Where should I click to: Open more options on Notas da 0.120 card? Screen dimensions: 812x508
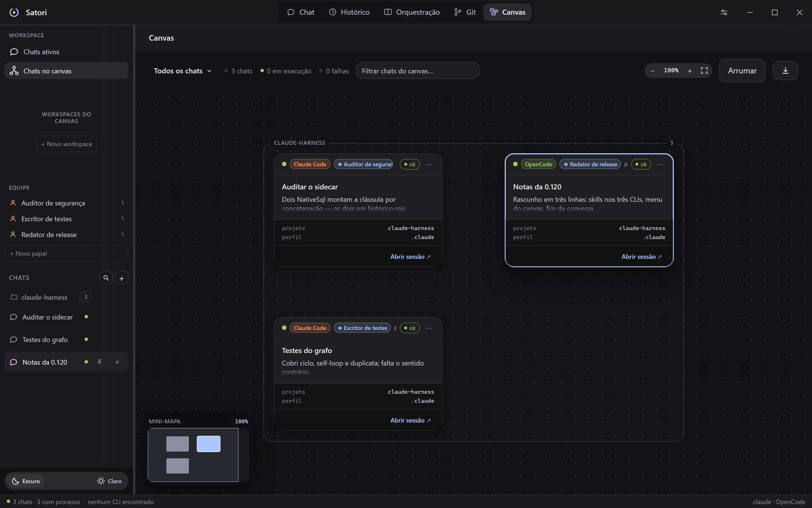click(x=660, y=164)
